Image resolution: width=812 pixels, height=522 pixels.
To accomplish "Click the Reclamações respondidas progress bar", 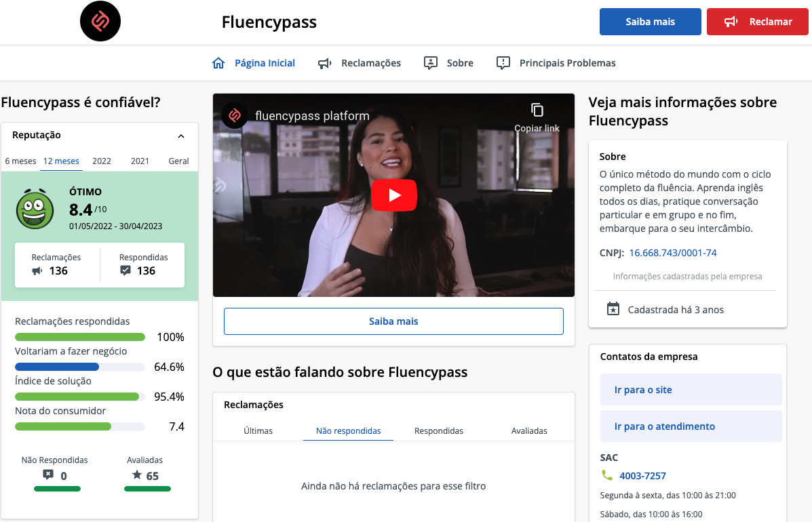I will coord(80,338).
